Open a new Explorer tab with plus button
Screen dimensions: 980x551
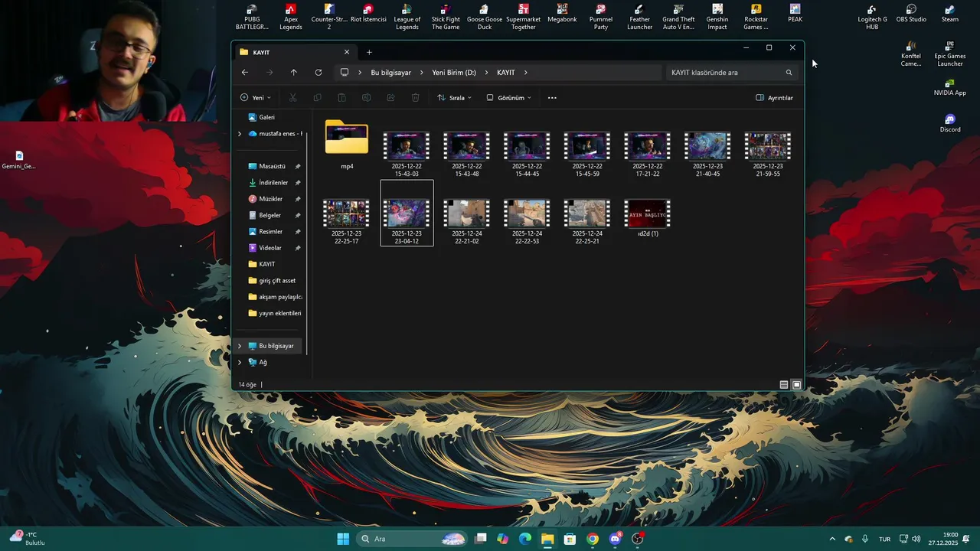369,52
